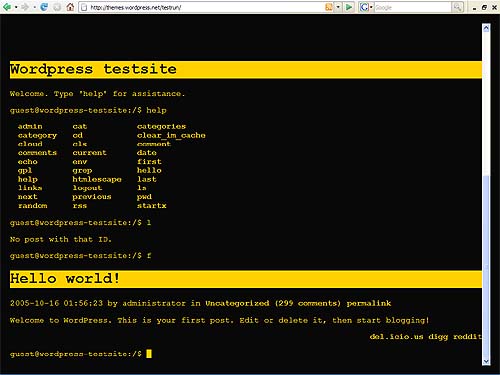Open the Google search engine selector
The image size is (500, 375).
click(366, 7)
